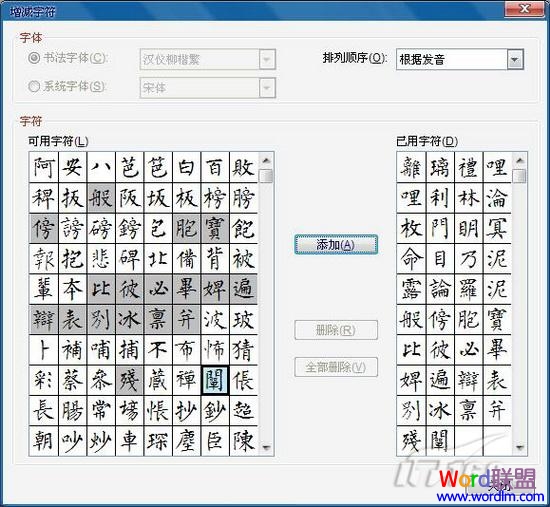Open the 宋体 system font dropdown
This screenshot has width=550, height=507.
267,88
